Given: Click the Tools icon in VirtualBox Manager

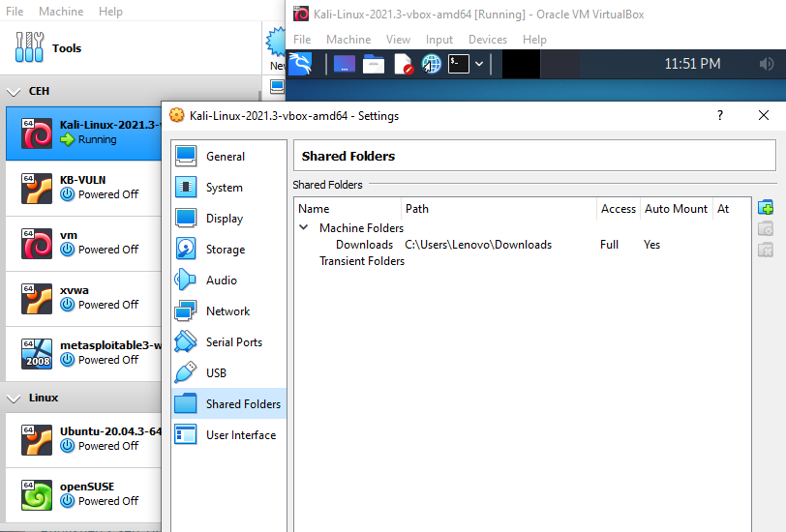Looking at the screenshot, I should (x=30, y=47).
